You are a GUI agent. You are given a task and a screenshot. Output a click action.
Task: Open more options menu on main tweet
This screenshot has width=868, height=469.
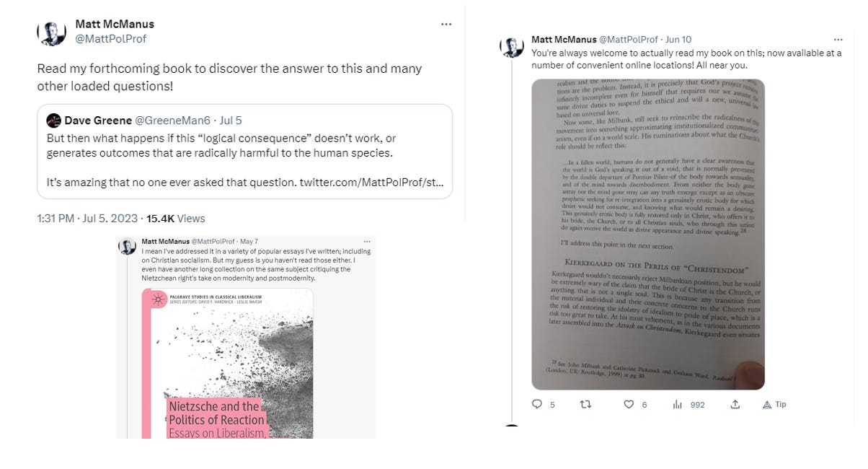[446, 24]
